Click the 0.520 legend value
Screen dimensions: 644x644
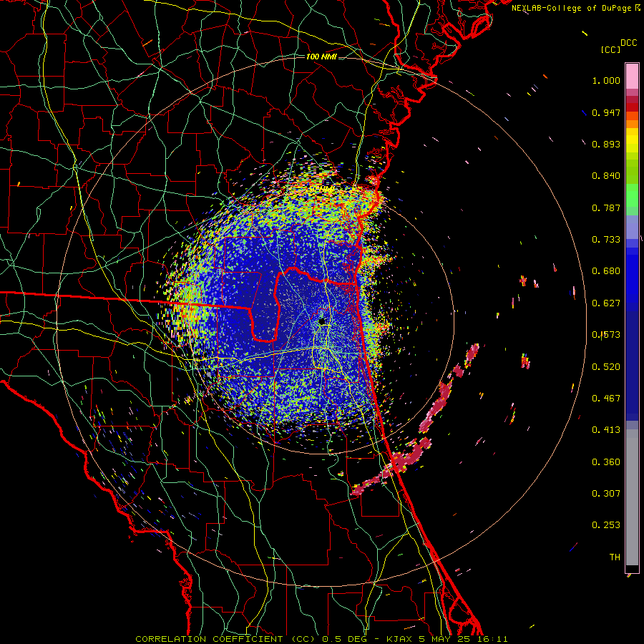(606, 367)
